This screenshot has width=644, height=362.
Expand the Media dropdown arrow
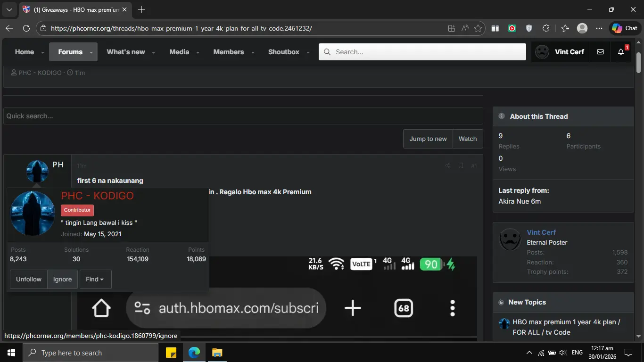tap(198, 52)
